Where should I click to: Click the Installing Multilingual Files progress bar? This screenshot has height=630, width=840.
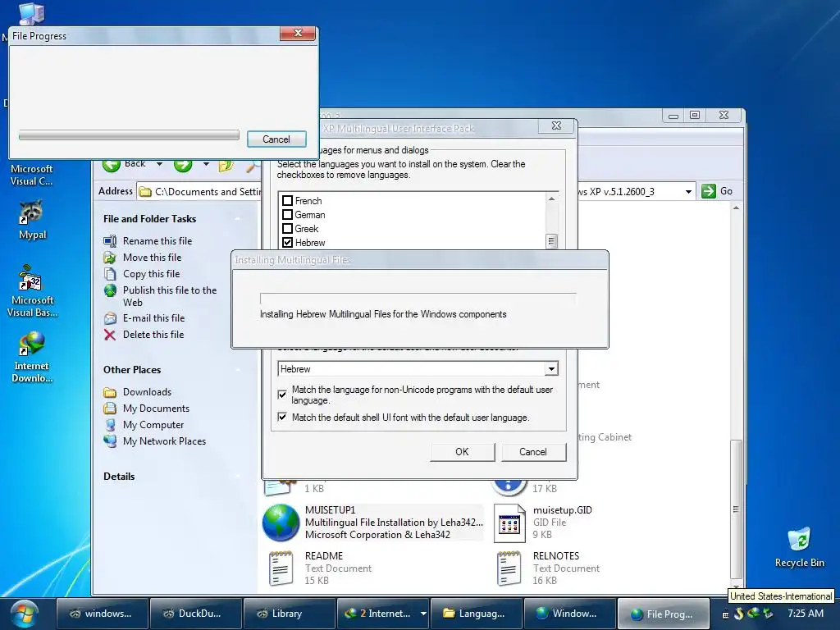coord(418,299)
